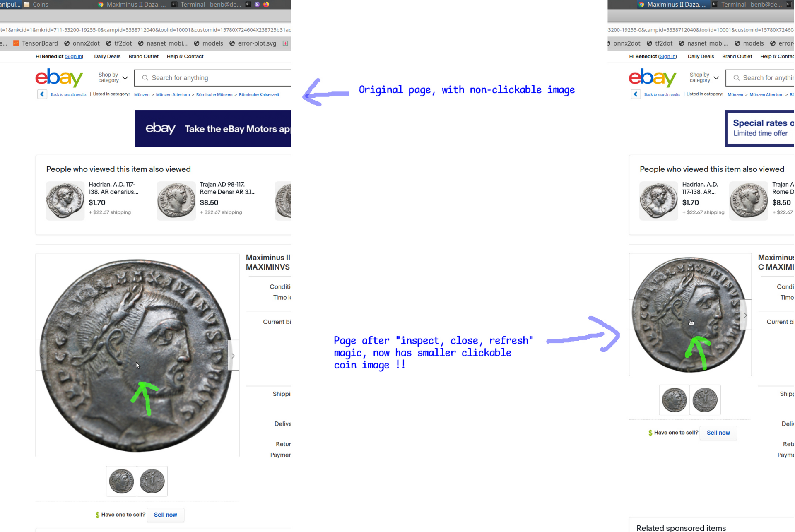Click Sell now button on right page
This screenshot has height=532, width=795.
point(718,433)
